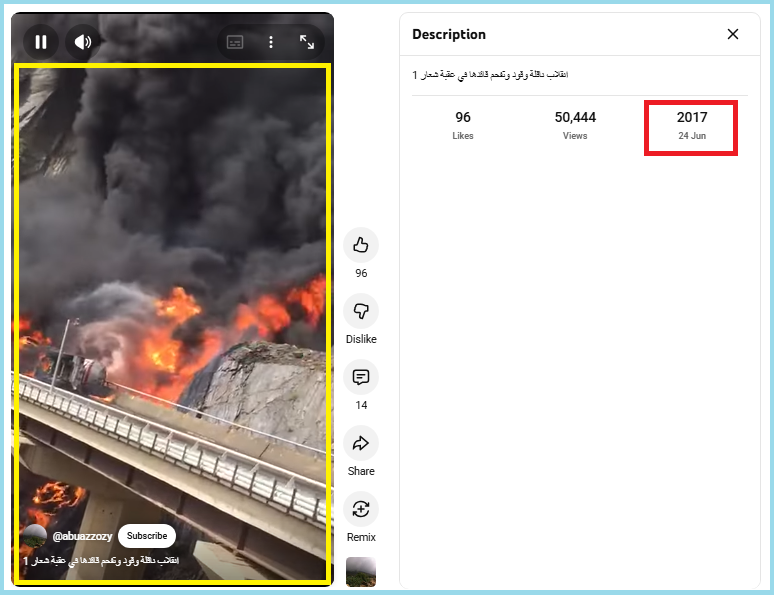Open the three-dot more options menu
Screen dimensions: 774x595
tap(270, 42)
